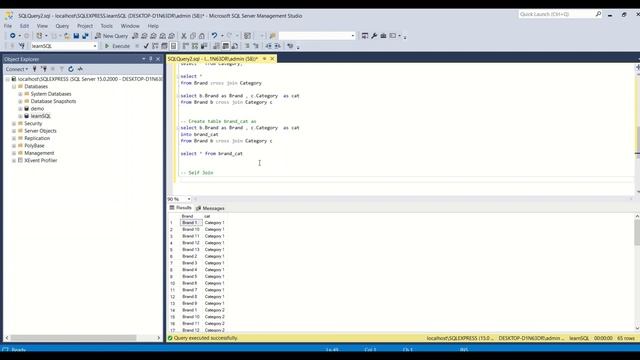Viewport: 640px width, 360px height.
Task: Pin the SQLQuery2.sql document tab
Action: pyautogui.click(x=264, y=59)
